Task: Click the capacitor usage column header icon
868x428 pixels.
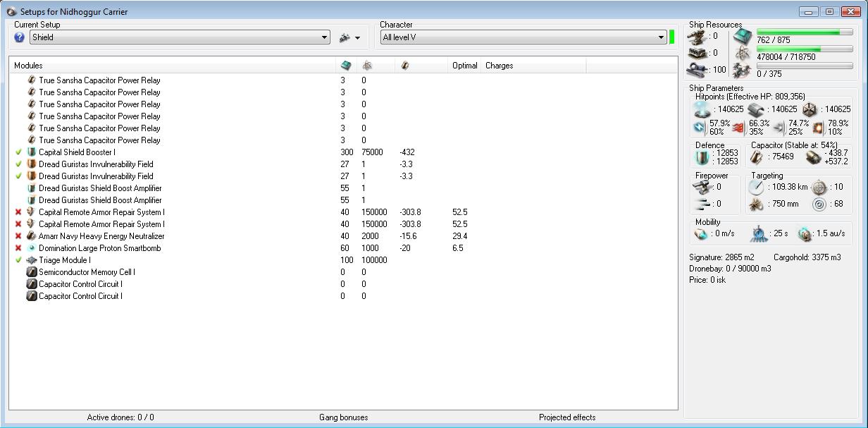Action: tap(405, 66)
